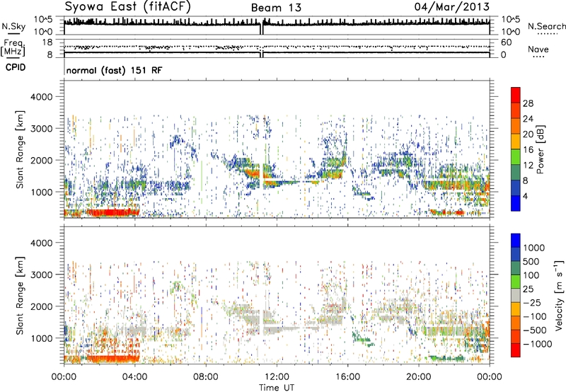This screenshot has height=392, width=566.
Task: Click the "4" label on Power color bar
Action: pyautogui.click(x=526, y=196)
